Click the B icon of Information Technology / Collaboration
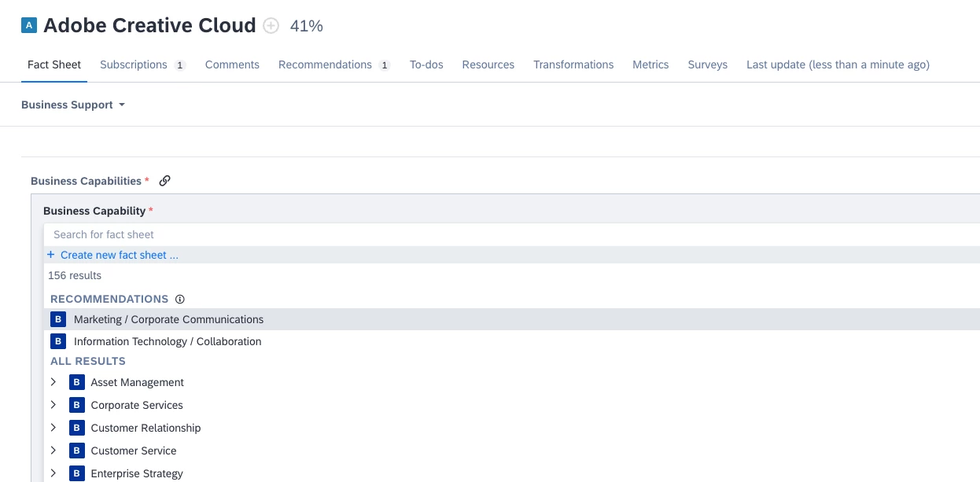The width and height of the screenshot is (980, 482). 58,341
